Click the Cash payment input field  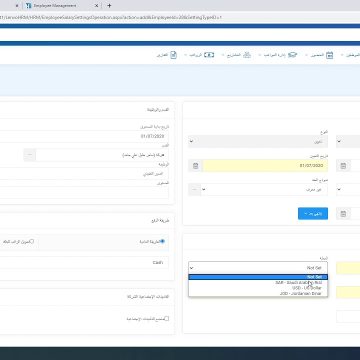click(x=83, y=263)
